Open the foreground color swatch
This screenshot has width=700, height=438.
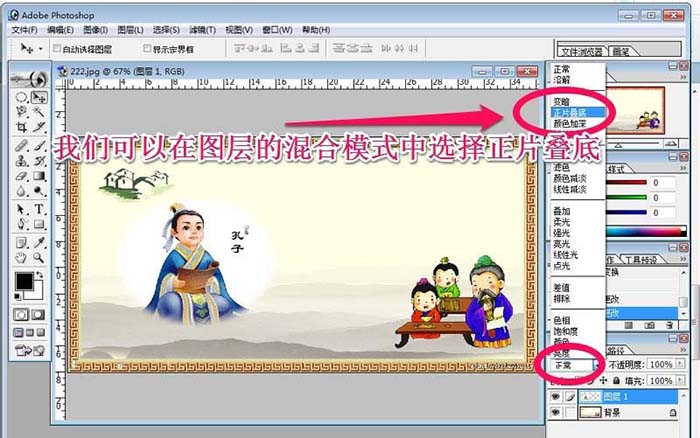pyautogui.click(x=24, y=281)
